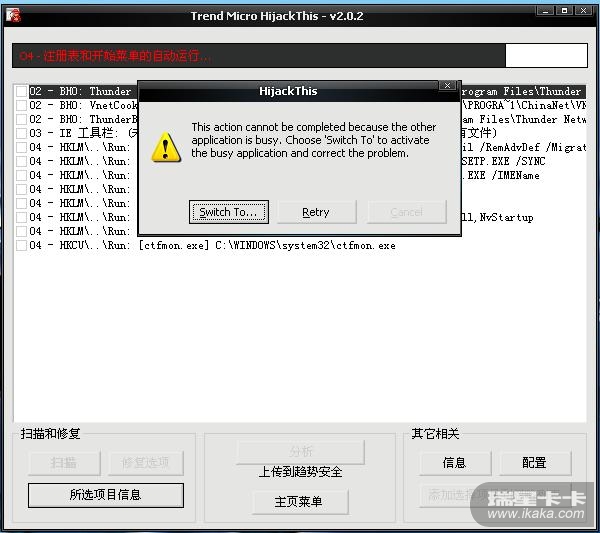Image resolution: width=600 pixels, height=533 pixels.
Task: Check the HKCU Run ctfmon.exe entry
Action: [21, 245]
